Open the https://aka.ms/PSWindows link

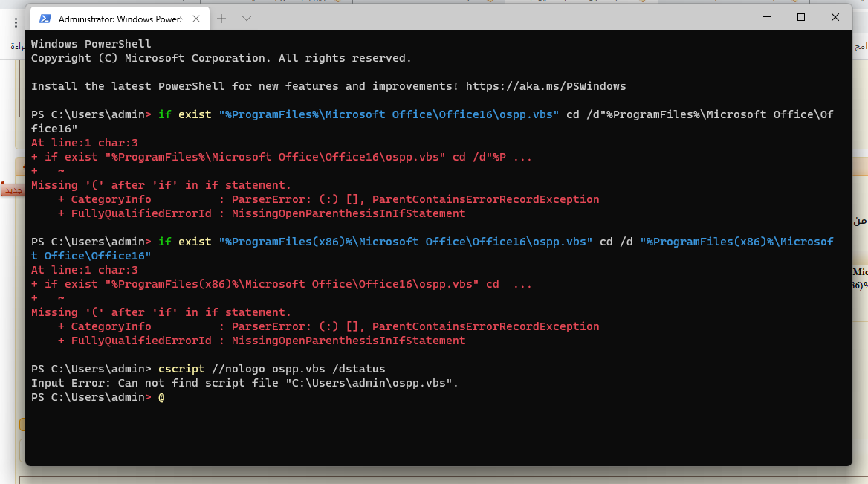pos(545,86)
